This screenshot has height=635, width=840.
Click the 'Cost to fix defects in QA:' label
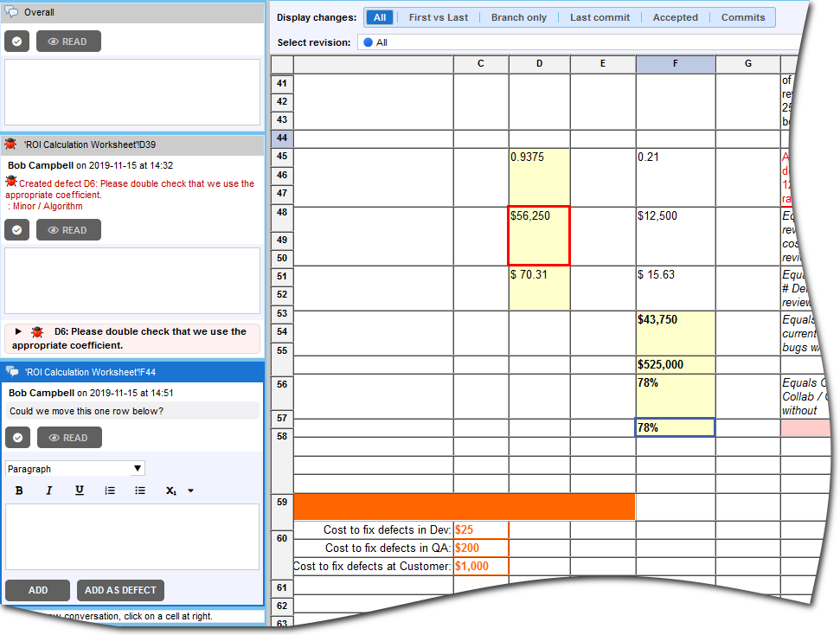(388, 548)
